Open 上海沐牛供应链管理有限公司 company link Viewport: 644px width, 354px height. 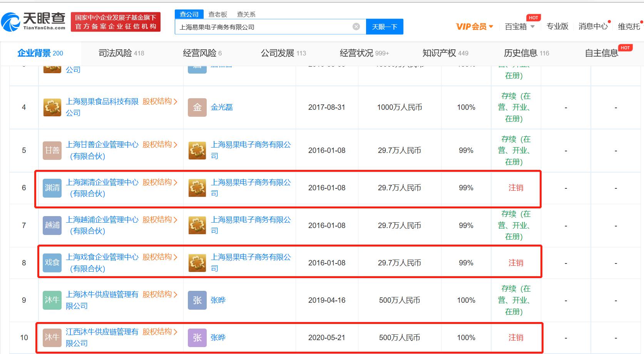102,300
